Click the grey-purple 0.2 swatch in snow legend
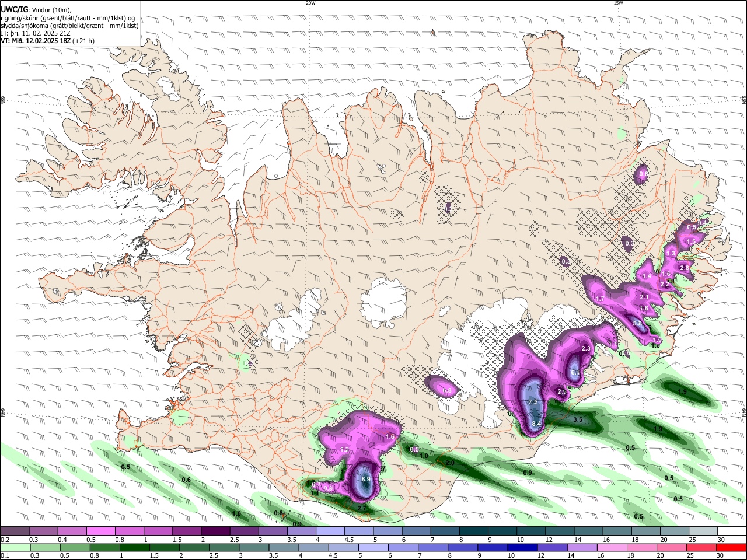Image resolution: width=747 pixels, height=560 pixels. [x=14, y=531]
